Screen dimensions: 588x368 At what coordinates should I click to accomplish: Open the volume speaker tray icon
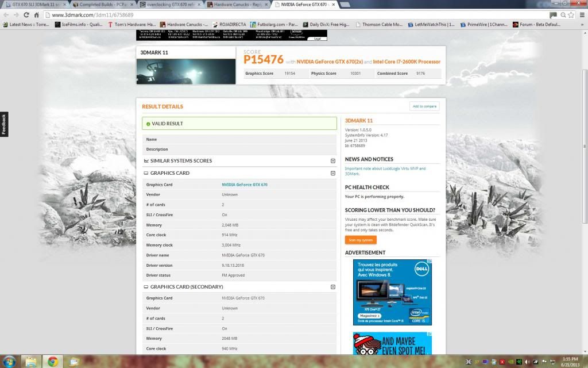point(527,362)
